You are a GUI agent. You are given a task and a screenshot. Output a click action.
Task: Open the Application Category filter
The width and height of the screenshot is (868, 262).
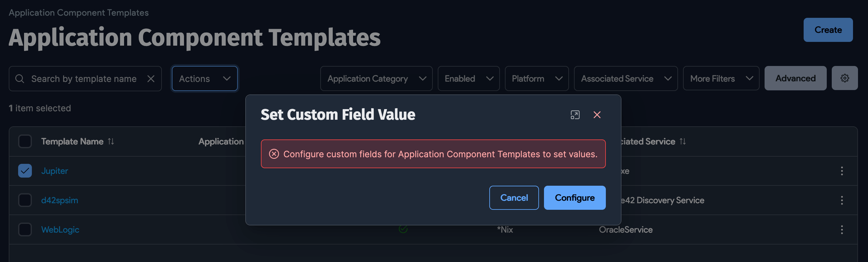376,78
